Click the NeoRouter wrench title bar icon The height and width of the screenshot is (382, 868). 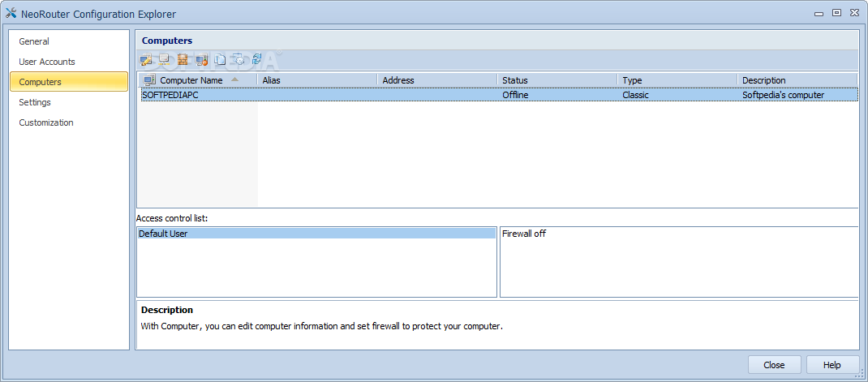tap(11, 13)
